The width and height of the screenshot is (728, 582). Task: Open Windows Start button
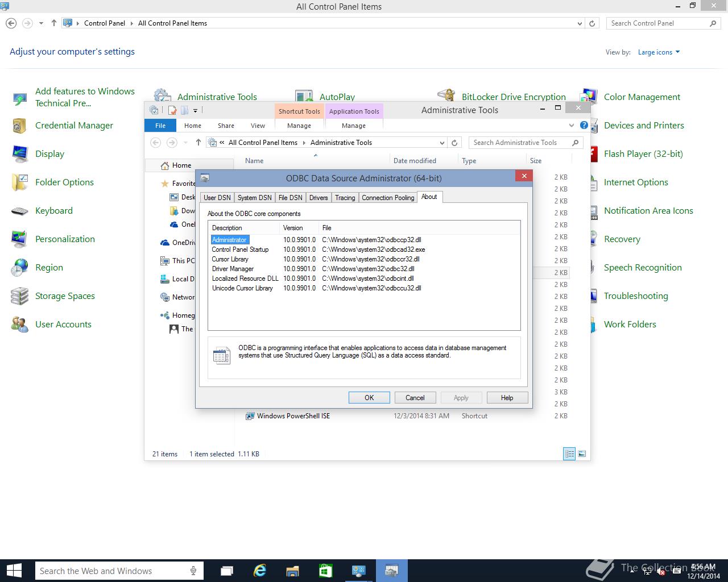14,571
